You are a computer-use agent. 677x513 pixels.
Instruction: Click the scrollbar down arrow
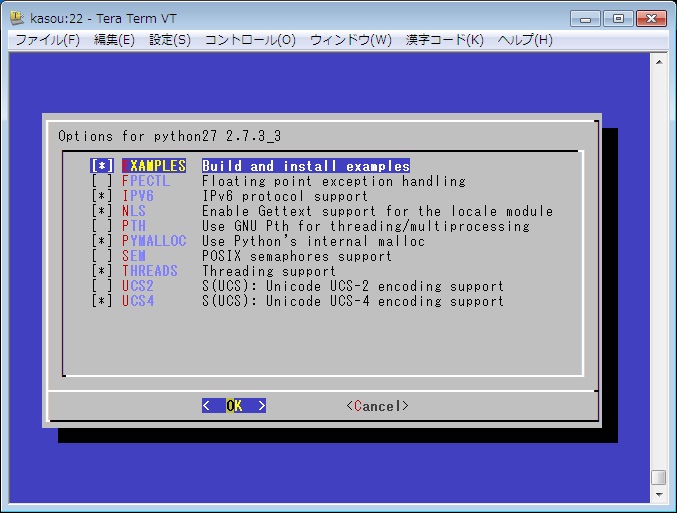click(x=659, y=495)
